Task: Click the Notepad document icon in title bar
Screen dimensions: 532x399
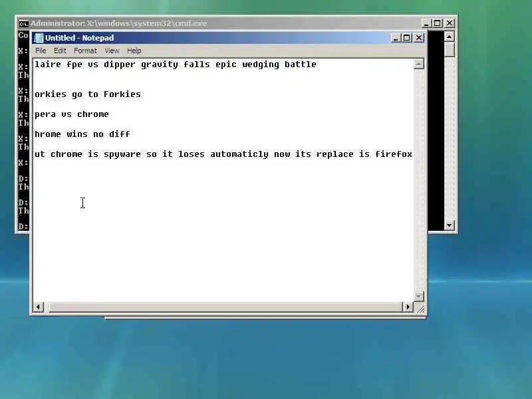Action: [x=39, y=38]
